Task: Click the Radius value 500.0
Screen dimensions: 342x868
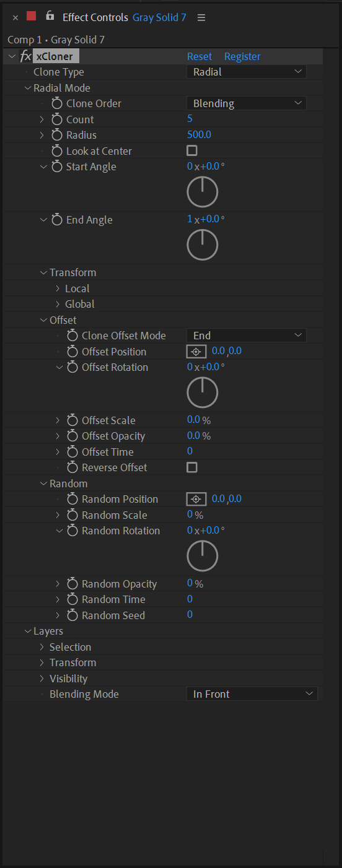Action: point(199,134)
